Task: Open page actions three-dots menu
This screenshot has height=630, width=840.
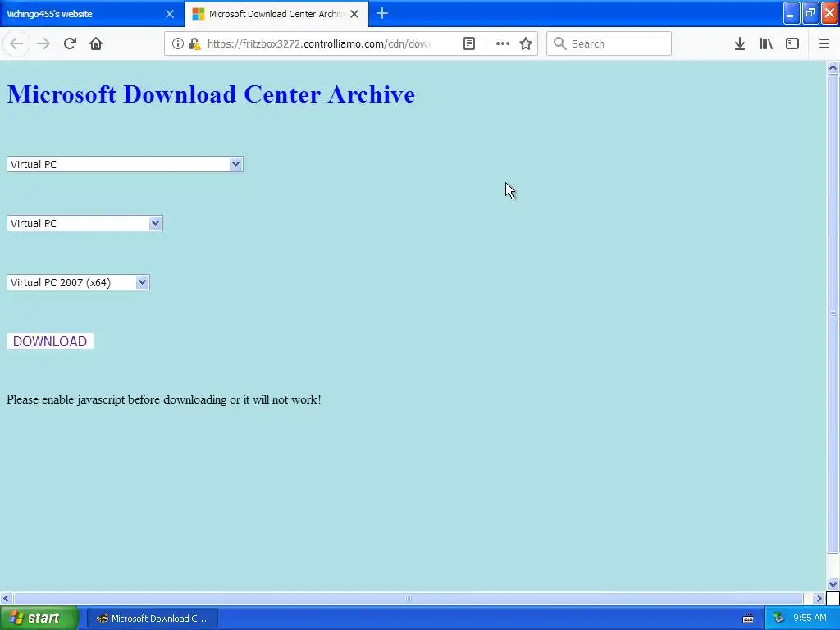Action: coord(503,43)
